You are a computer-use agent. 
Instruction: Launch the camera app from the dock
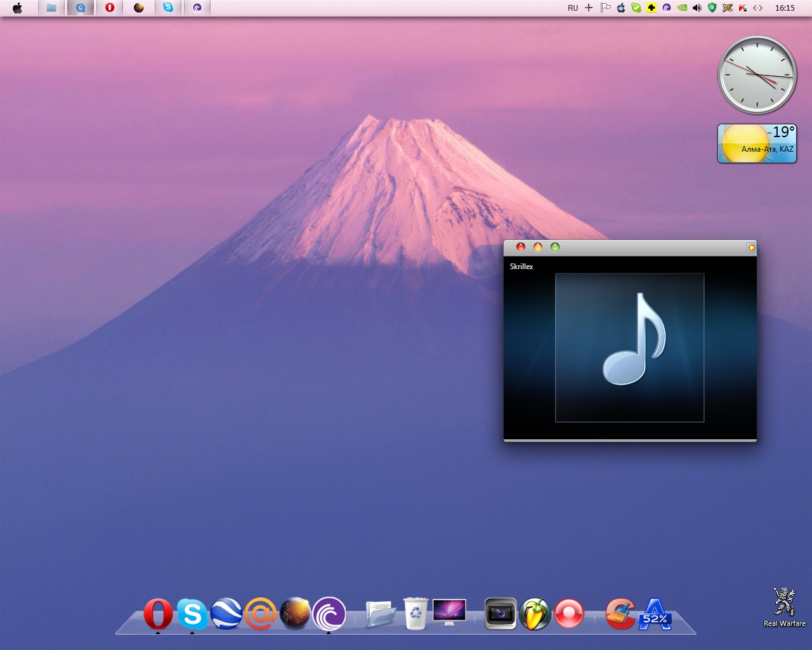(501, 614)
